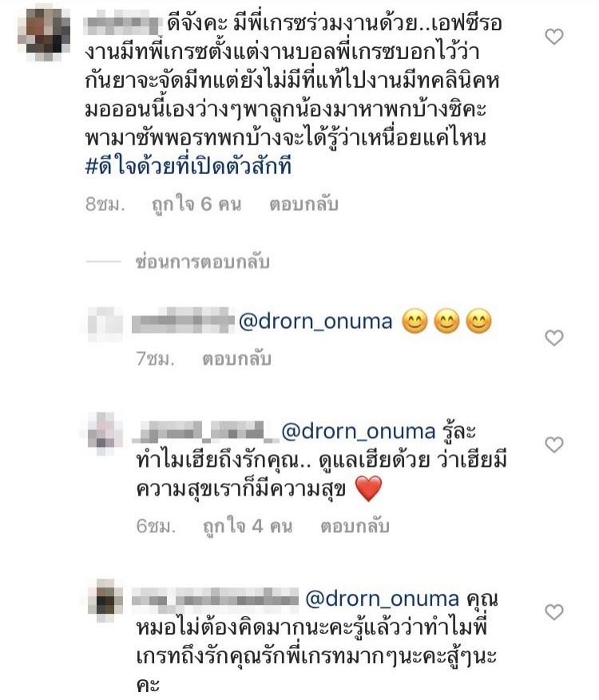
Task: Open @drorn_onuma mention in last reply
Action: click(382, 599)
